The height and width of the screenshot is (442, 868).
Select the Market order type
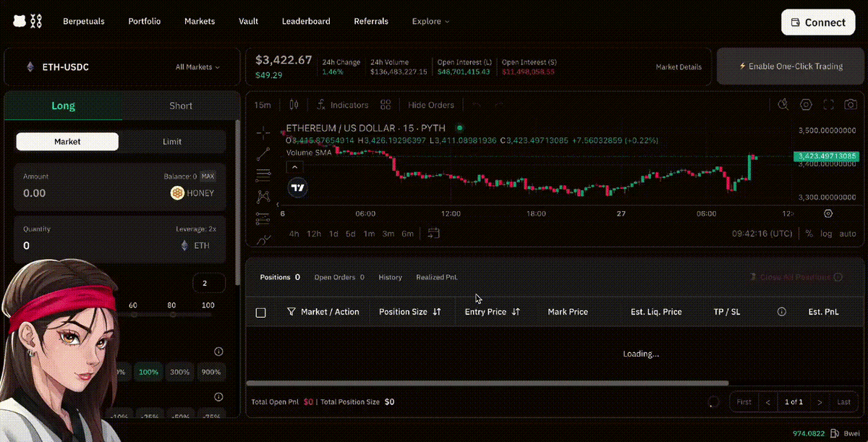click(67, 142)
